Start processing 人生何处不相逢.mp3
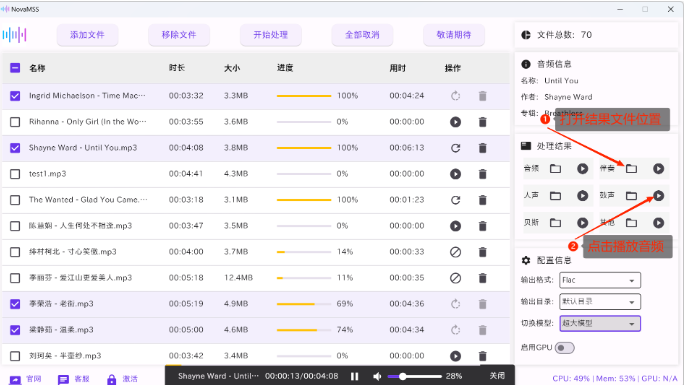This screenshot has height=385, width=685. click(x=455, y=226)
